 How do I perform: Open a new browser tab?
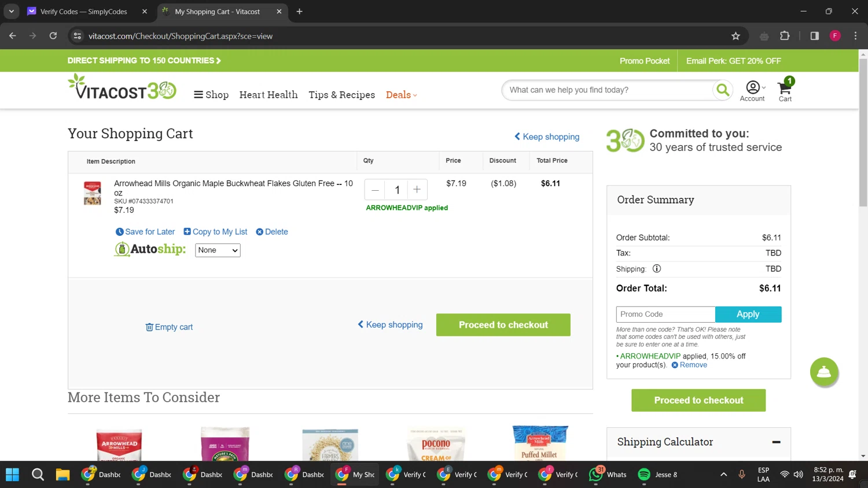[x=299, y=12]
